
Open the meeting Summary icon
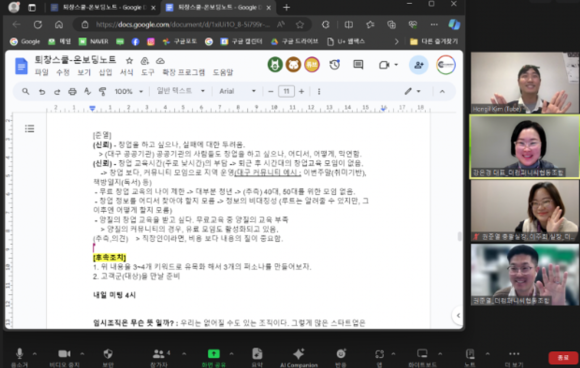pyautogui.click(x=257, y=354)
